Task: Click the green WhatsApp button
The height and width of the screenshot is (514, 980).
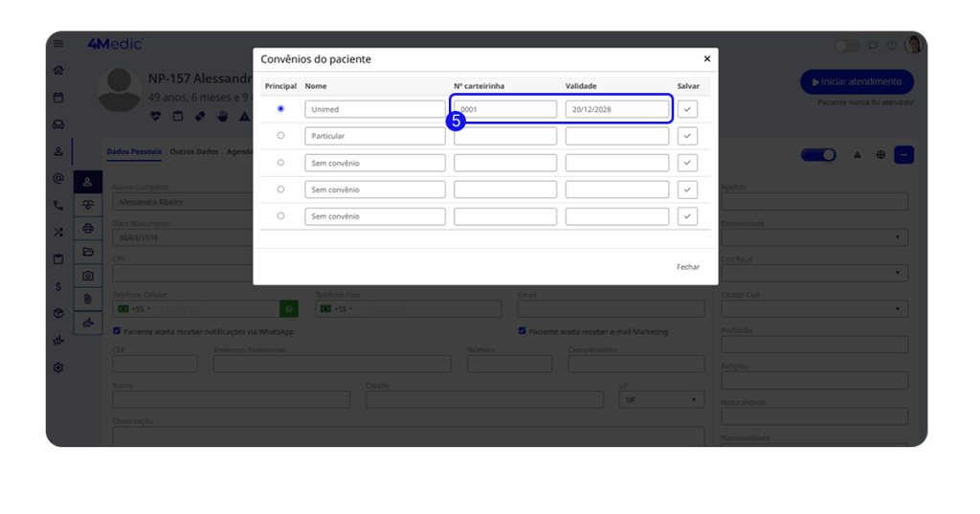Action: pyautogui.click(x=288, y=309)
